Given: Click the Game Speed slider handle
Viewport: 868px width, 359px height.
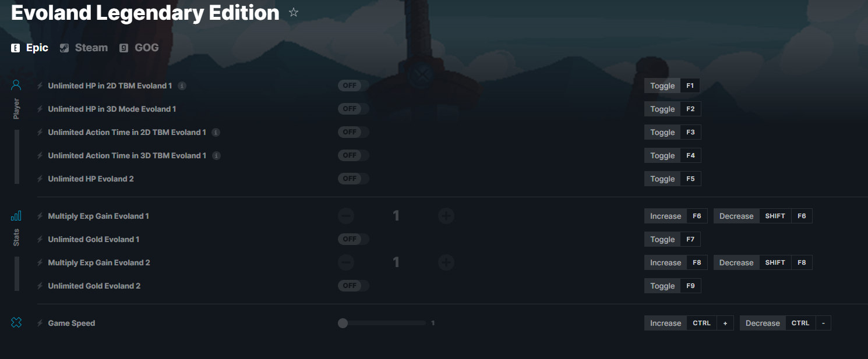Looking at the screenshot, I should tap(343, 323).
